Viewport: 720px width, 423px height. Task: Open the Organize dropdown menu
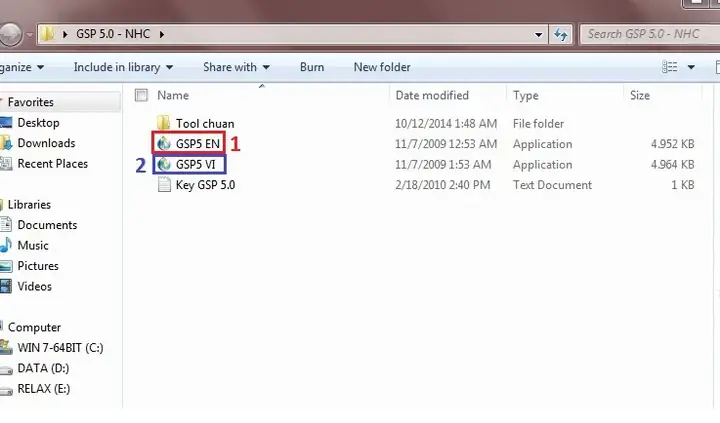coord(22,67)
